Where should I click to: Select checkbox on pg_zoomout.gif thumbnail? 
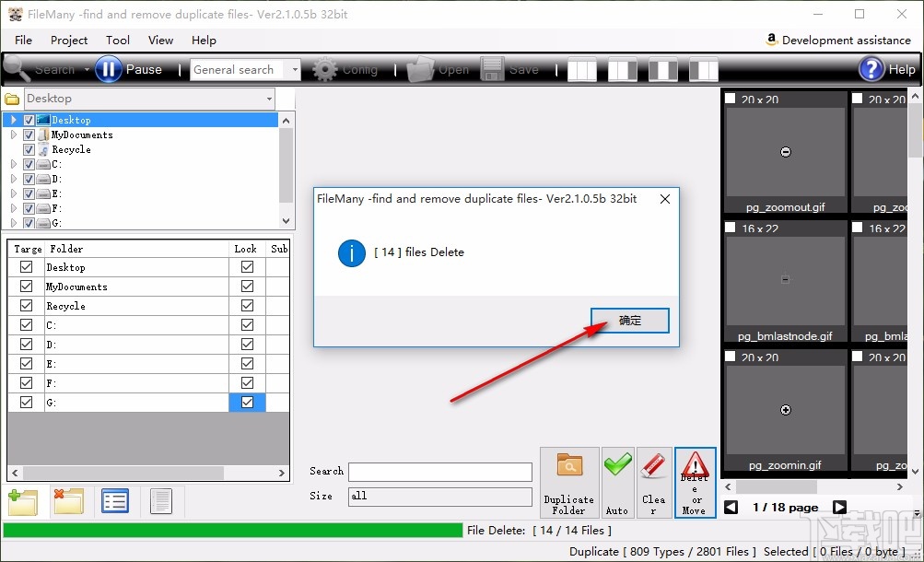[x=731, y=99]
